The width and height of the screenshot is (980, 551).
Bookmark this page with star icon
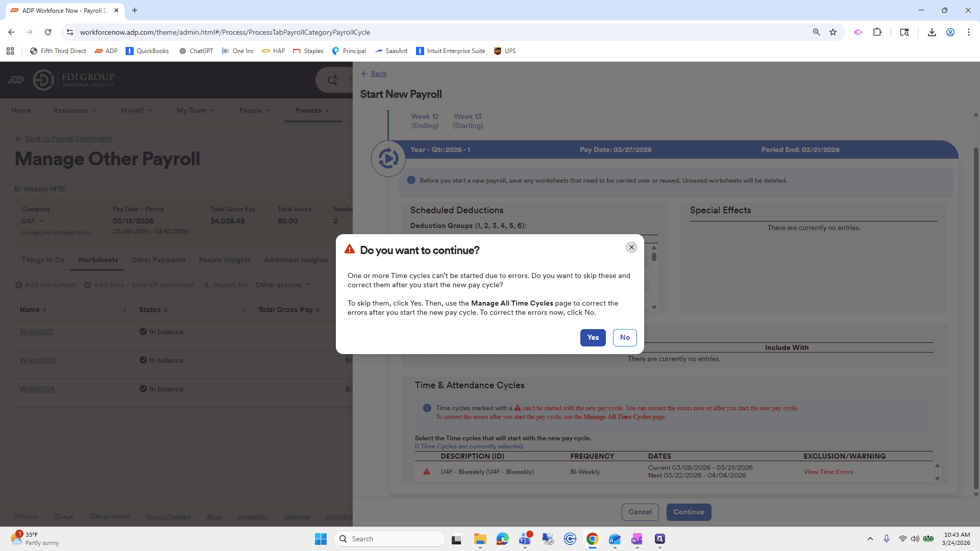pyautogui.click(x=833, y=32)
